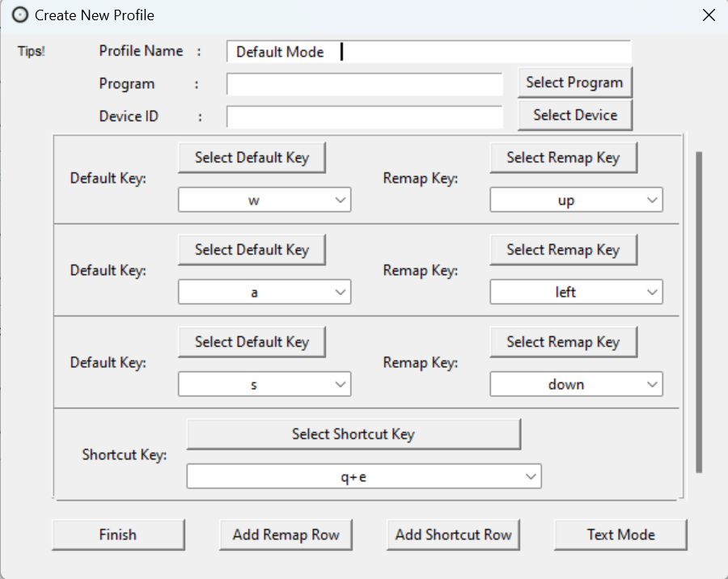Expand the remap key dropdown showing 'down'
The height and width of the screenshot is (579, 728).
576,385
